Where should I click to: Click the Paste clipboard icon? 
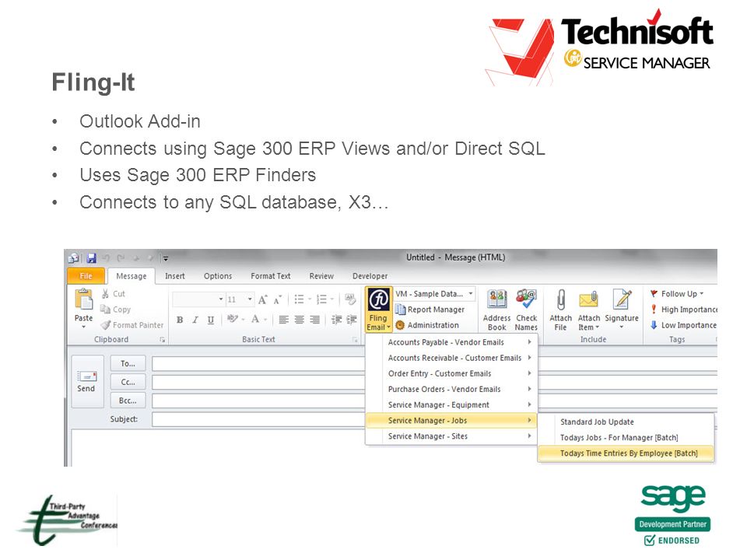pos(84,299)
